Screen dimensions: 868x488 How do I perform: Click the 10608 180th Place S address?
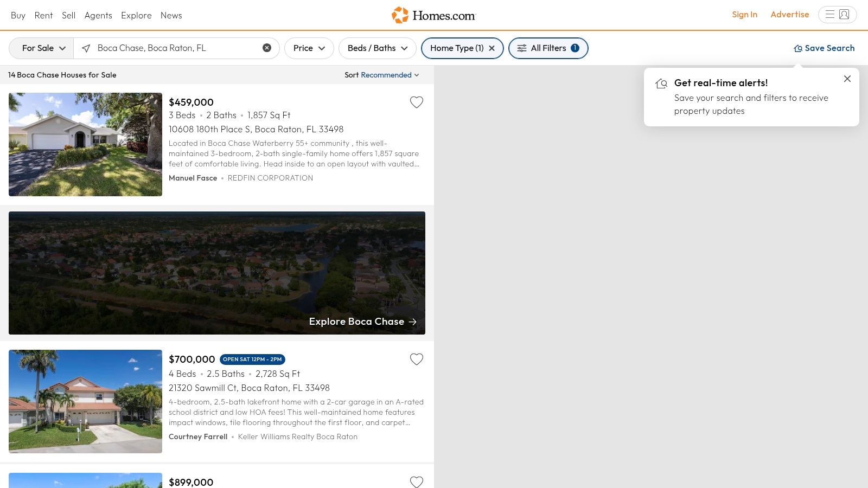pyautogui.click(x=256, y=129)
